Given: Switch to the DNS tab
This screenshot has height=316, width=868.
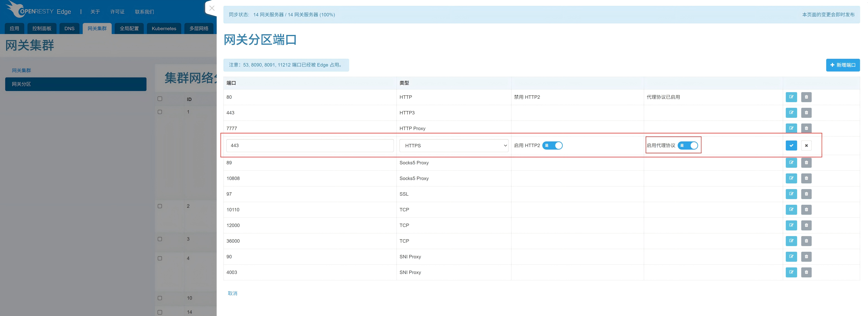Looking at the screenshot, I should pos(69,29).
